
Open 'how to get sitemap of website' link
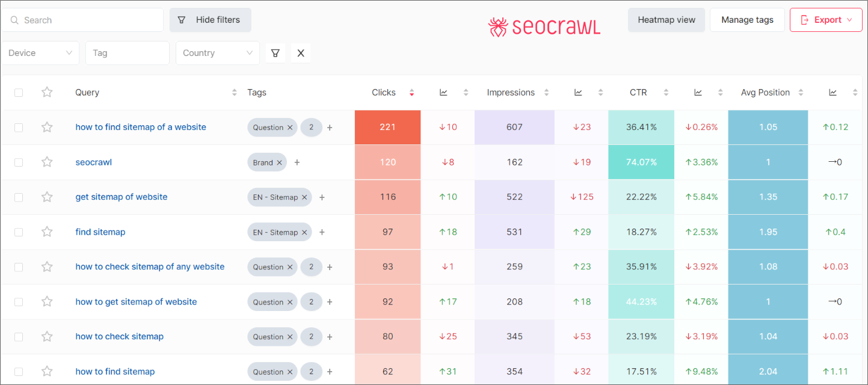click(136, 302)
